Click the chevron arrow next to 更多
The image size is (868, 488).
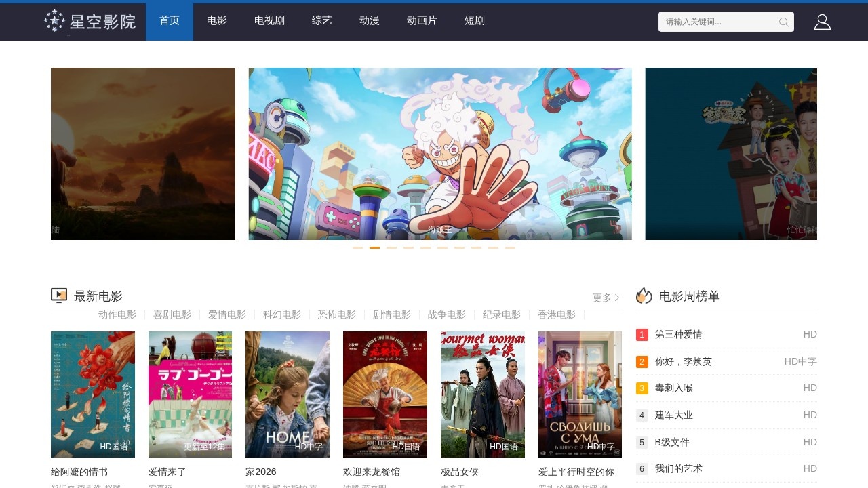617,298
